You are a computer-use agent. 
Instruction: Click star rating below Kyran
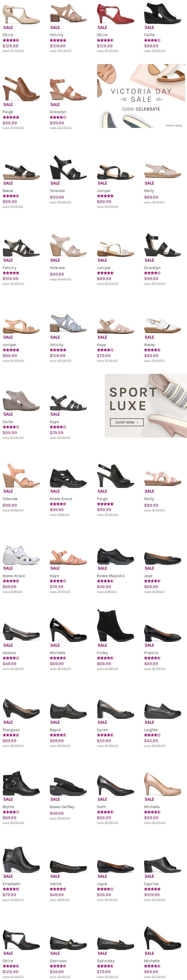(x=105, y=735)
